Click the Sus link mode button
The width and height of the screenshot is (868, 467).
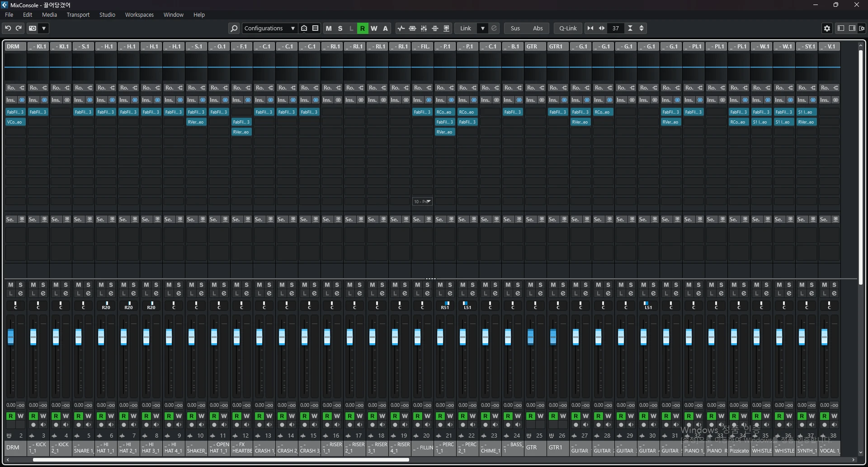(515, 28)
